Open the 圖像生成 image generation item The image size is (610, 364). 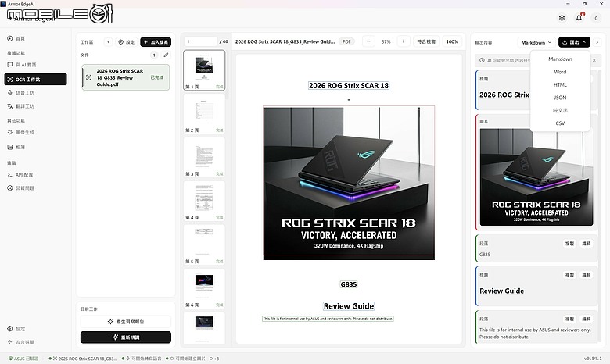(x=21, y=133)
